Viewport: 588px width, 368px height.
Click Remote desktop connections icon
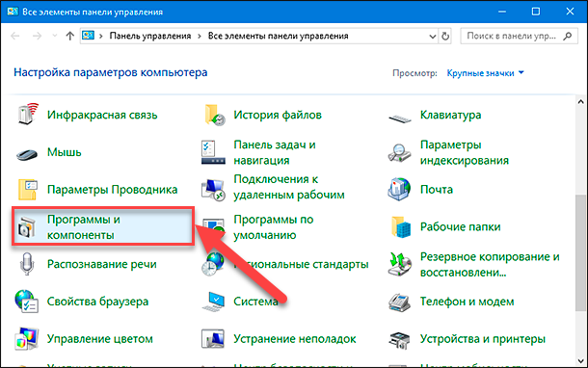[x=213, y=190]
